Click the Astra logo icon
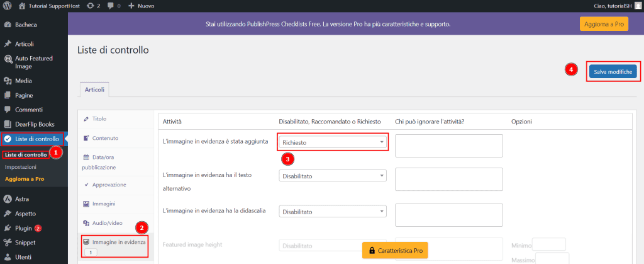644x264 pixels. (x=8, y=199)
